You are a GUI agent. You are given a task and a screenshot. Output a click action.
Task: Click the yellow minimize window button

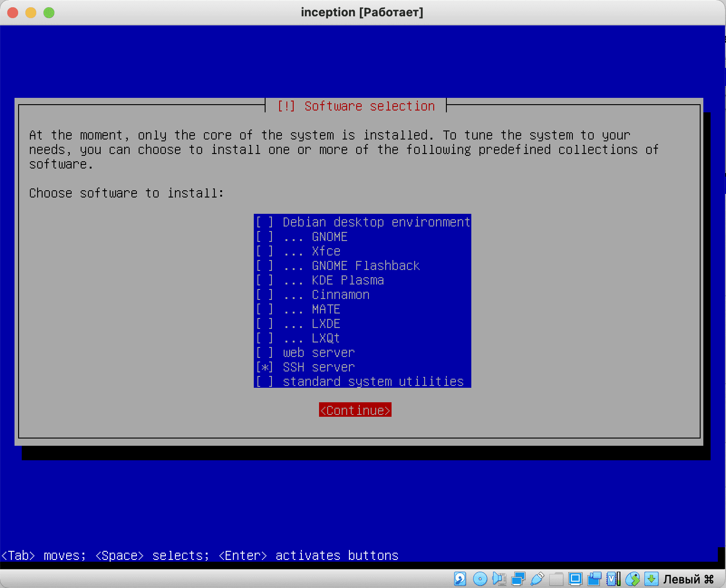[31, 13]
